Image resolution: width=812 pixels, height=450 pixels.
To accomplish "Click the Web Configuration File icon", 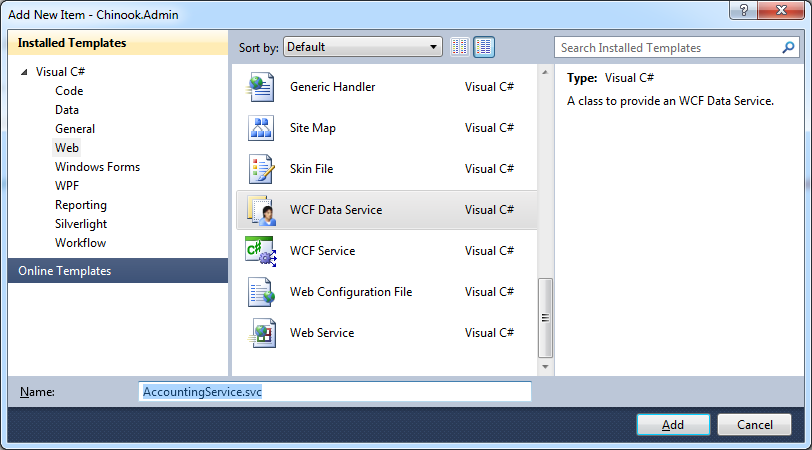I will click(x=261, y=292).
